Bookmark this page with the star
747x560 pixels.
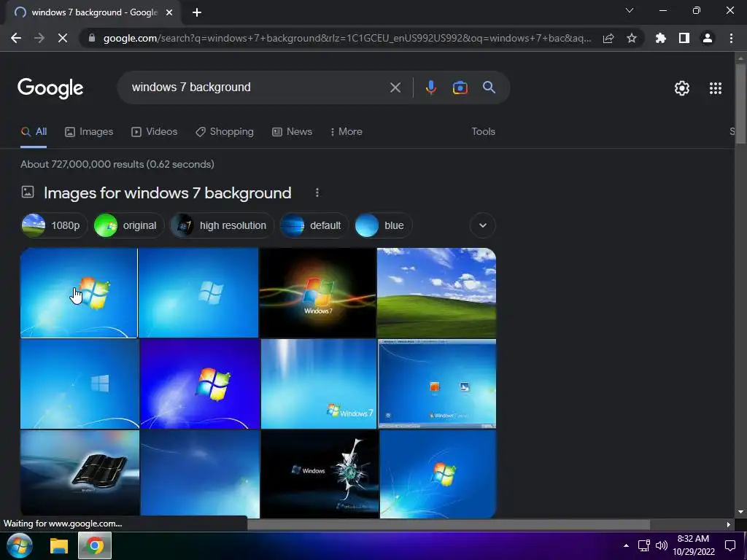(632, 38)
